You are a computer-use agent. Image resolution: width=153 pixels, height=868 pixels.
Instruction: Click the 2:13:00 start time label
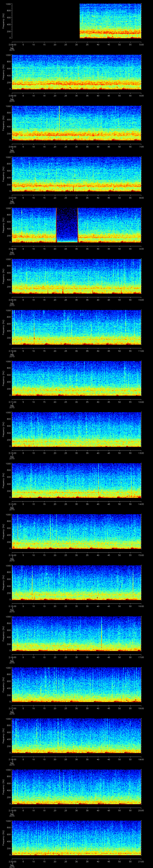click(12, 504)
